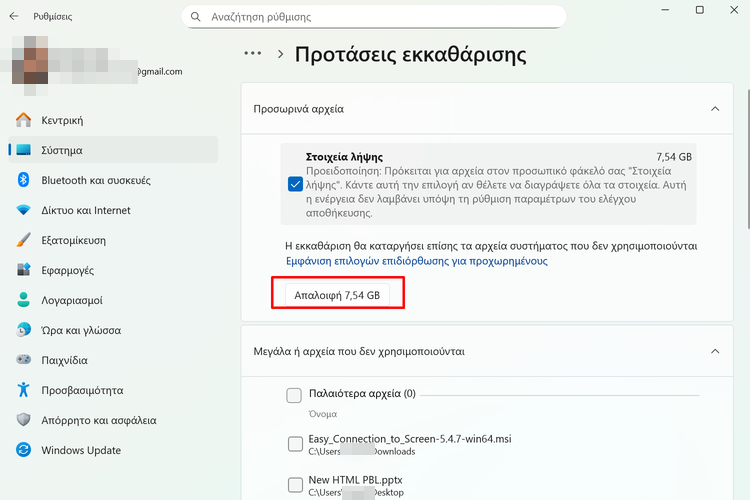Collapse Μεγάλα ή αρχεία που δεν χρησιμοποιούνται section
Screen dimensions: 750x500
click(x=714, y=351)
